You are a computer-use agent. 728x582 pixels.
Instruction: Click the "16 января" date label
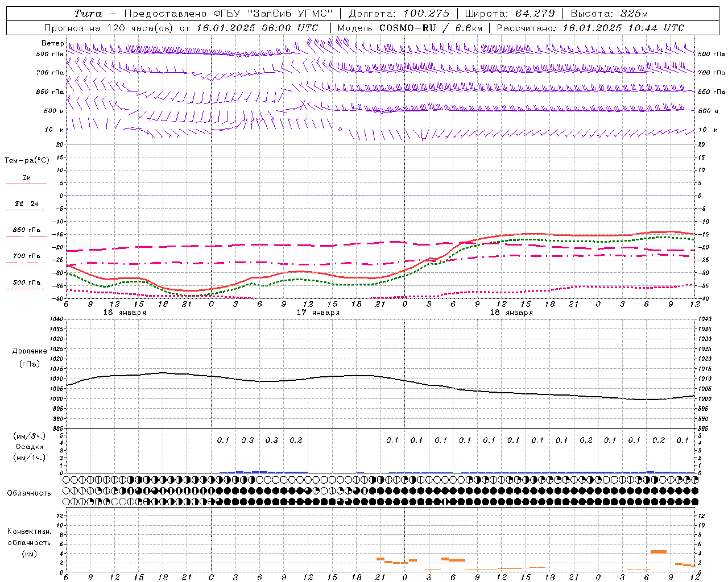(x=124, y=313)
